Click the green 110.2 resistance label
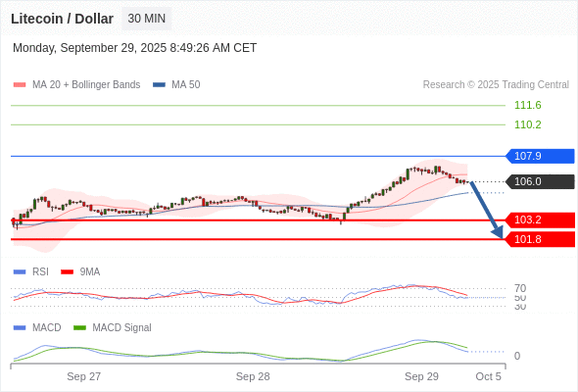Screen dimensions: 578x392 (527, 124)
